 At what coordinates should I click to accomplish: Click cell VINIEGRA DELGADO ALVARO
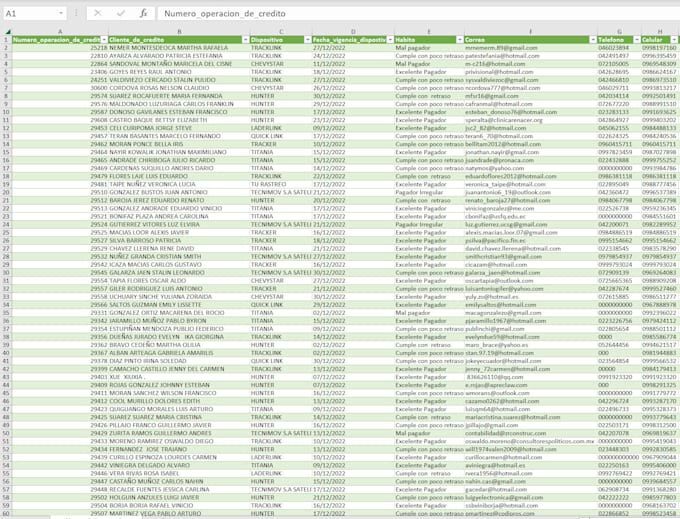tap(179, 465)
